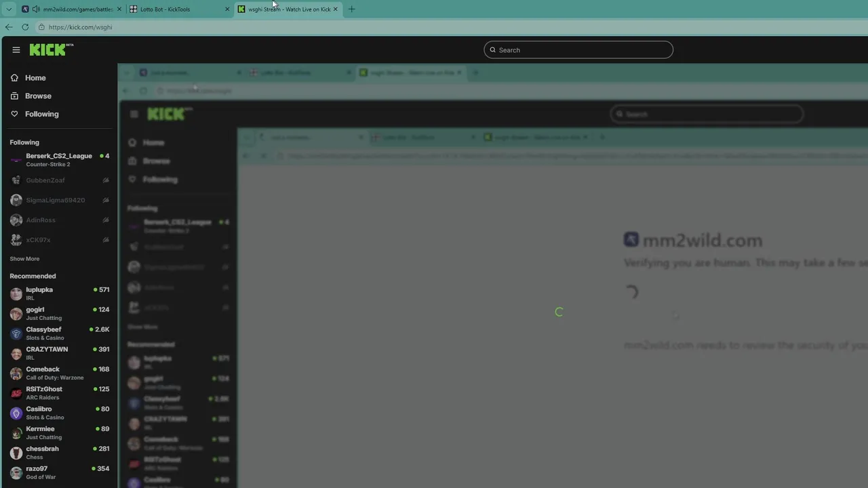Open Comeback Warzone channel
This screenshot has height=488, width=868.
[60, 373]
